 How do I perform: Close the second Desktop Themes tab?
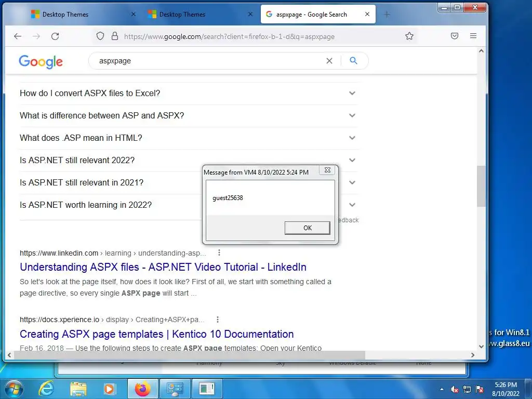tap(250, 14)
